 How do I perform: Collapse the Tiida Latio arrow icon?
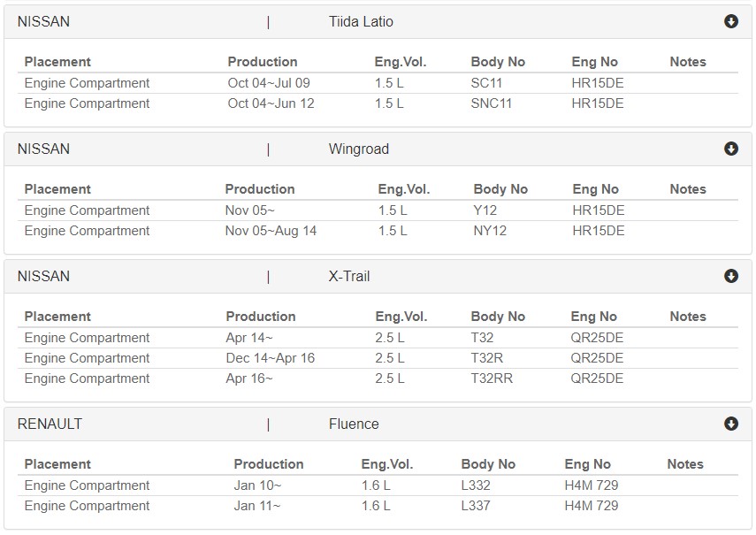pyautogui.click(x=731, y=21)
